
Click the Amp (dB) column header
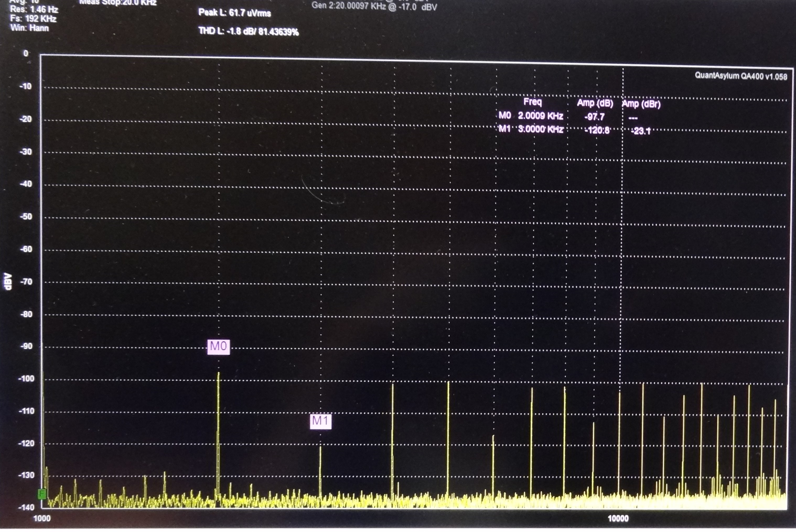[x=595, y=103]
